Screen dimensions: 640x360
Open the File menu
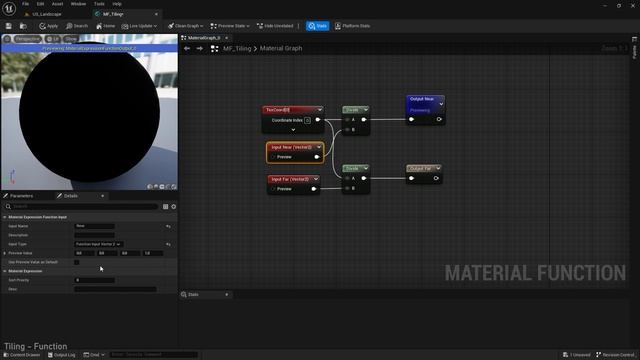(25, 4)
